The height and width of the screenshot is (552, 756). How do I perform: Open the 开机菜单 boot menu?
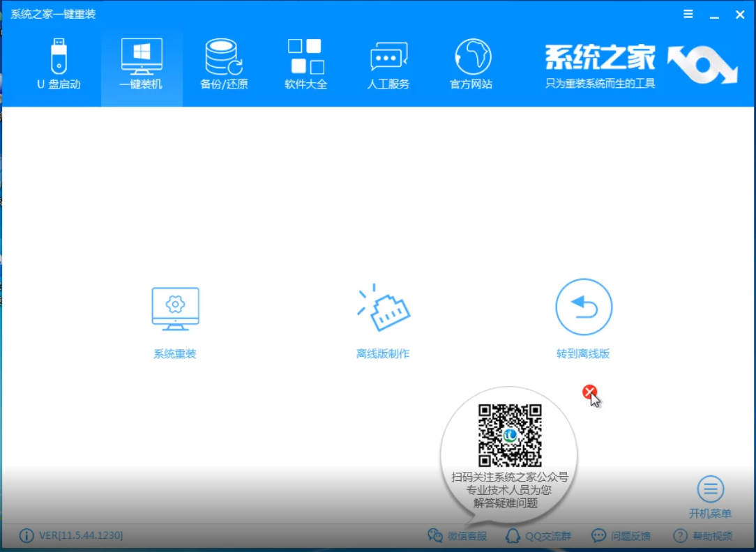710,496
